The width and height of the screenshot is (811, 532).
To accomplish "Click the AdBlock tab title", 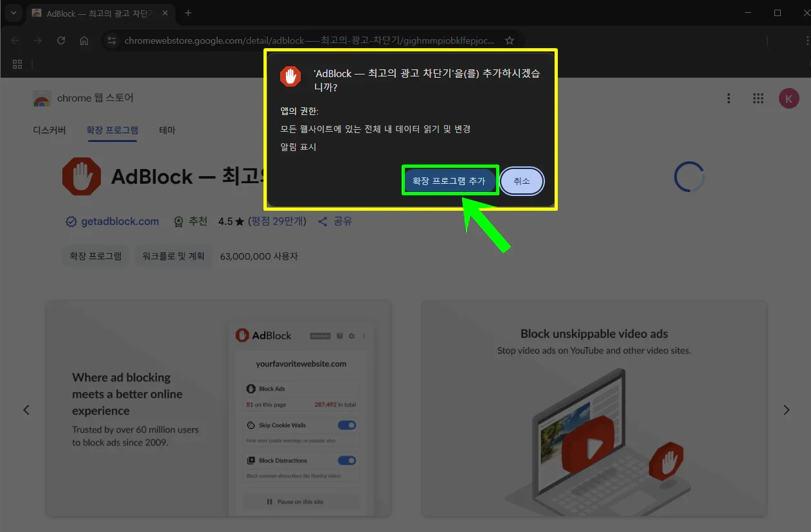I will pyautogui.click(x=98, y=13).
